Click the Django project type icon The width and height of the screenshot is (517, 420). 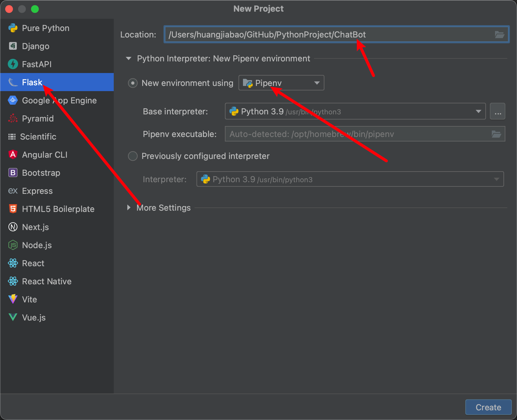[13, 46]
